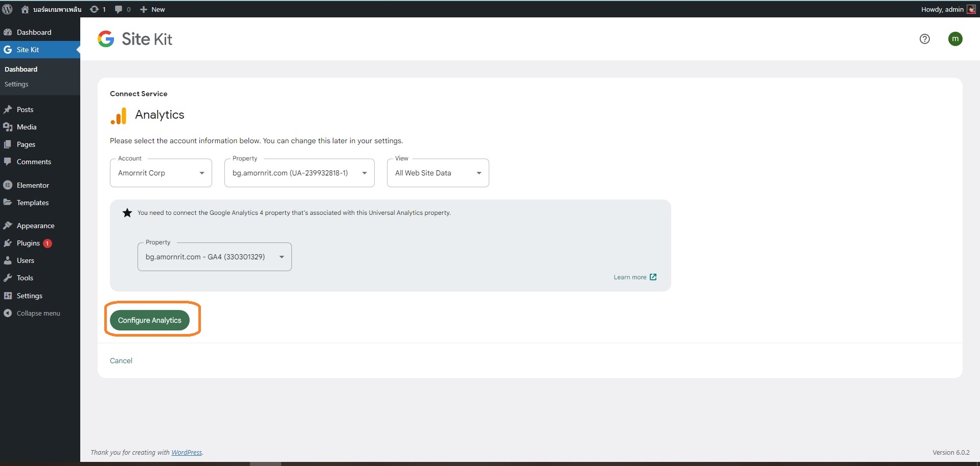The height and width of the screenshot is (466, 980).
Task: Open the GA4 Property dropdown
Action: 214,257
